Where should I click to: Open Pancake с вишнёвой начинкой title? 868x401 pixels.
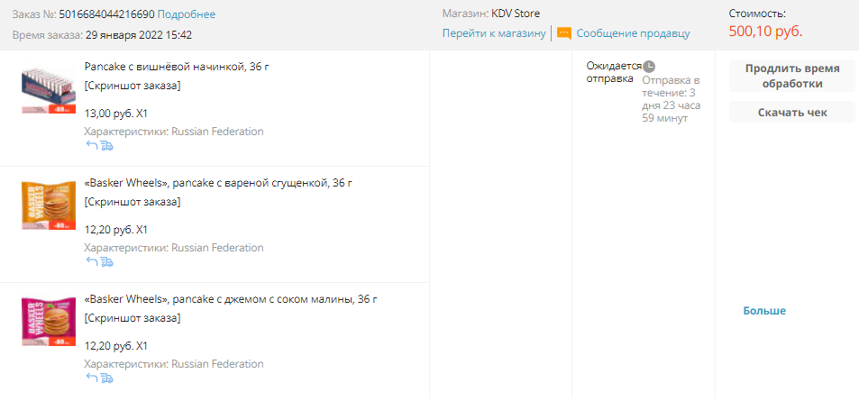[178, 67]
